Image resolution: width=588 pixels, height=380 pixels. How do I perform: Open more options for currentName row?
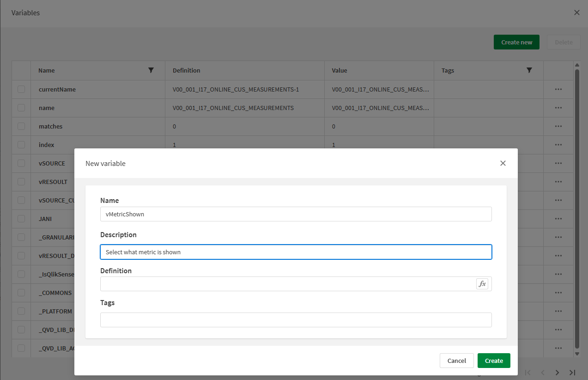click(558, 89)
